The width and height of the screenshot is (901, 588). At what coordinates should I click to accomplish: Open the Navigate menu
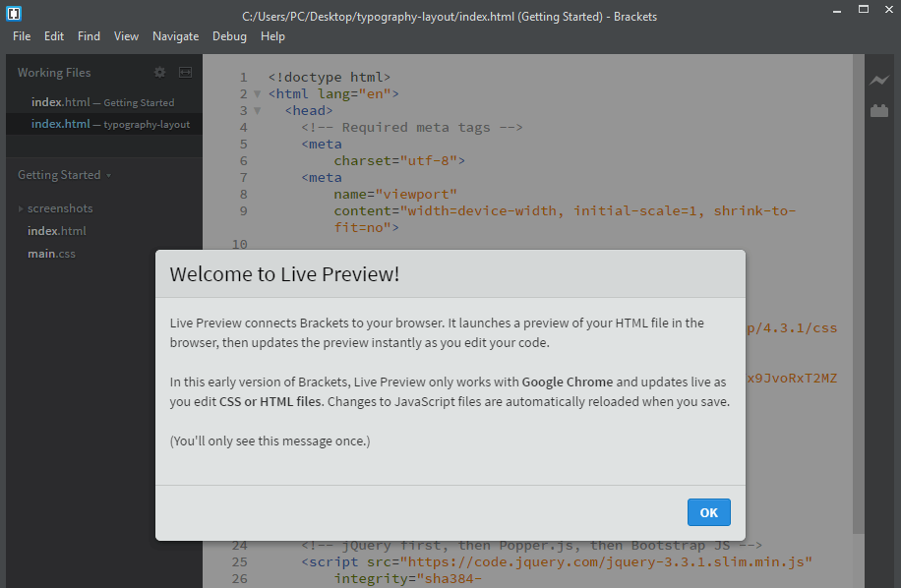[176, 36]
